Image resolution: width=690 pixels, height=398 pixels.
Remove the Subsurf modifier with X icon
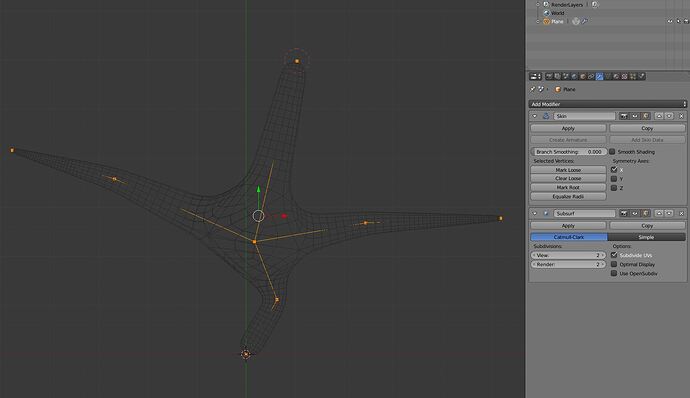click(681, 214)
